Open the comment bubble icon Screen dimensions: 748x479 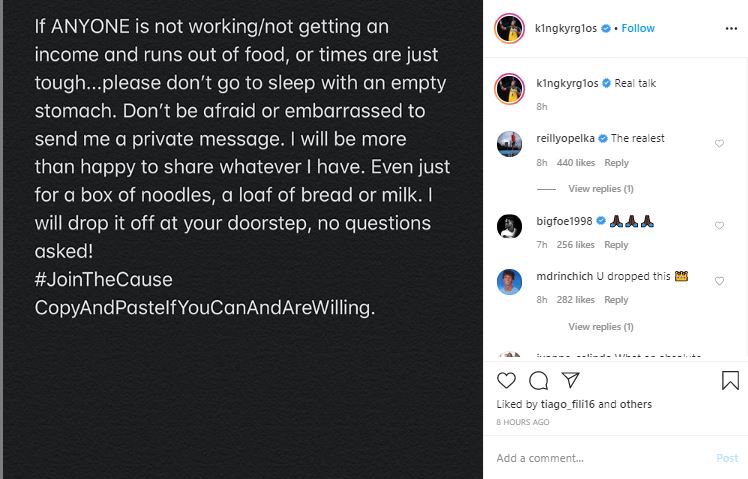(x=538, y=380)
